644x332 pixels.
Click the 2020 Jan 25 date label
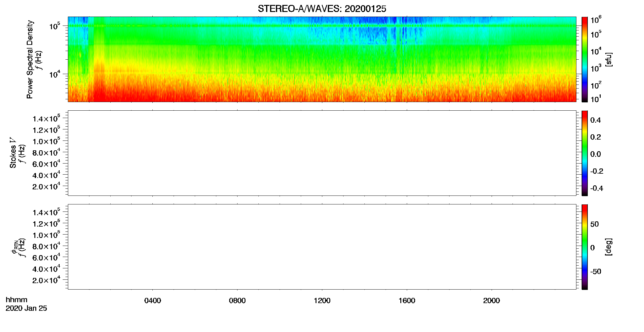pyautogui.click(x=26, y=308)
